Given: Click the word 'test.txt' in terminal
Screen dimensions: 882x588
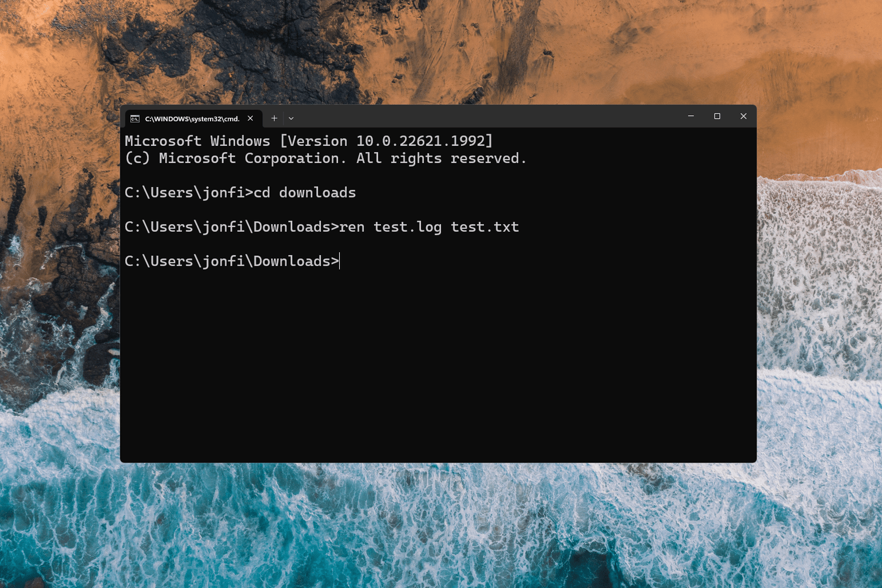Looking at the screenshot, I should pos(485,227).
